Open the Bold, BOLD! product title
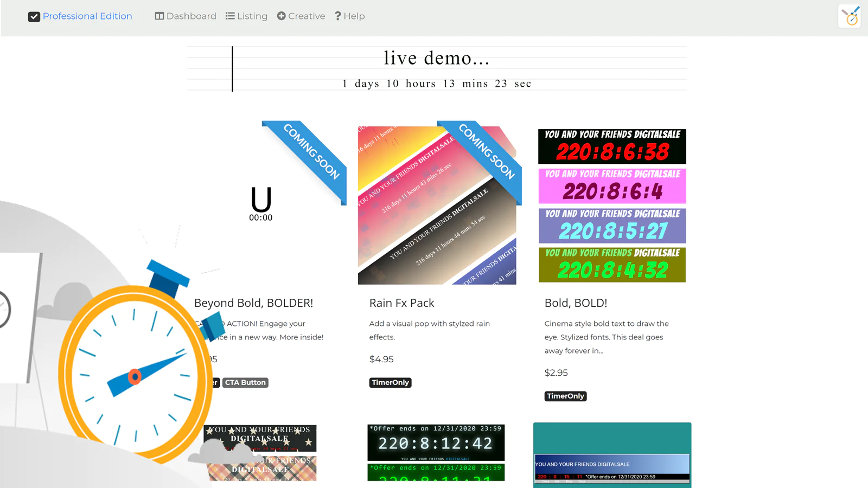This screenshot has height=488, width=868. [576, 303]
